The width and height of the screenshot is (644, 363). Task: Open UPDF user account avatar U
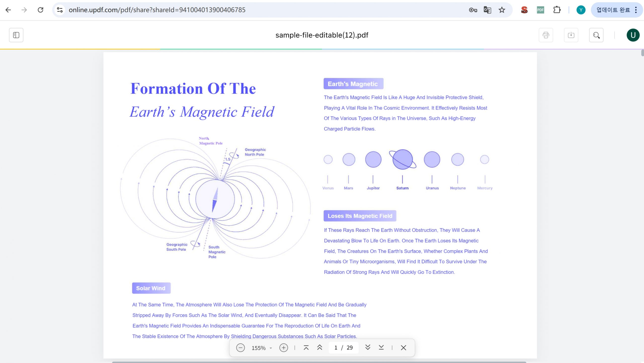point(633,35)
